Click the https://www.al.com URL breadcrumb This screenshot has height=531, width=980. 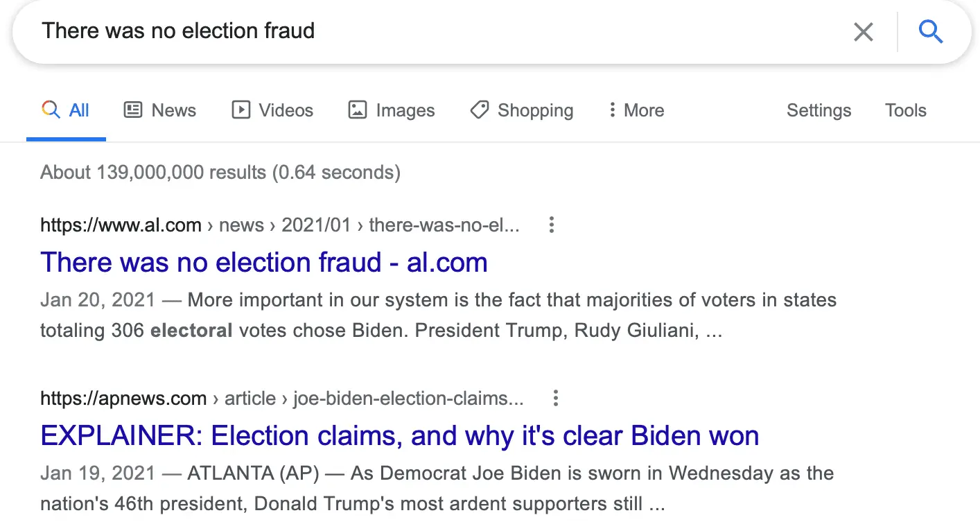[121, 225]
